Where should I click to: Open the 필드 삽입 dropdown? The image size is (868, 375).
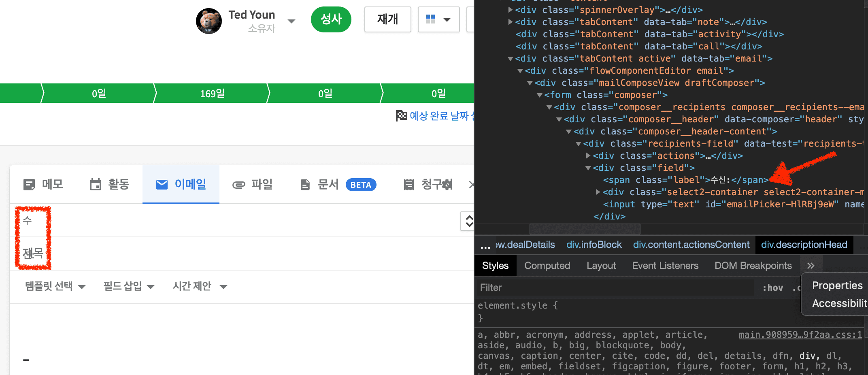129,286
